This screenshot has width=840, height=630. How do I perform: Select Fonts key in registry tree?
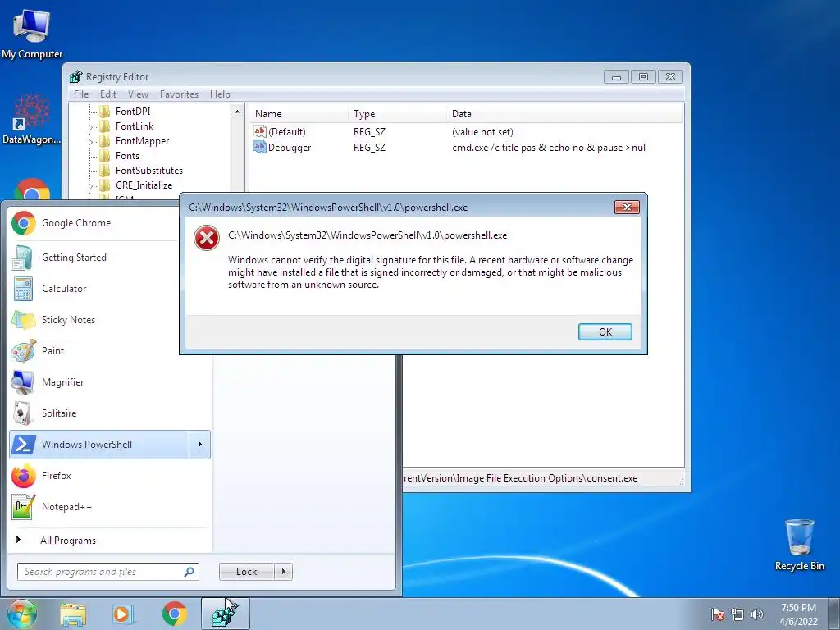pos(127,156)
